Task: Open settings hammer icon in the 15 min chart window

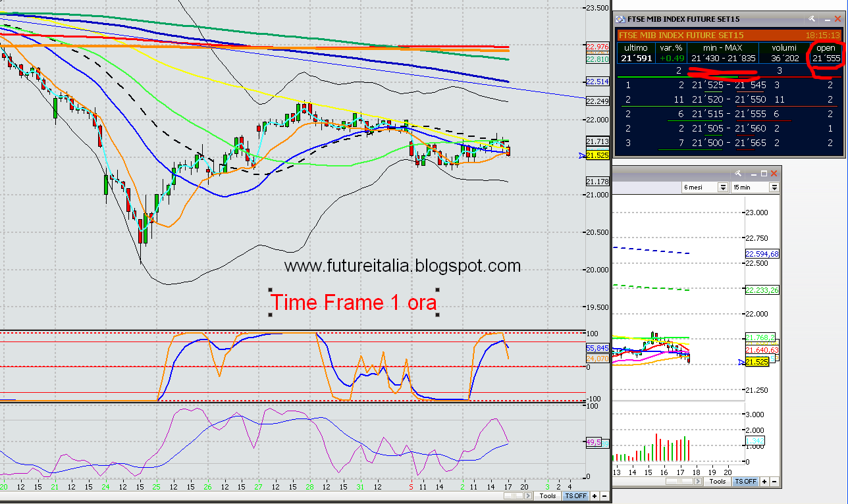Action: click(737, 173)
